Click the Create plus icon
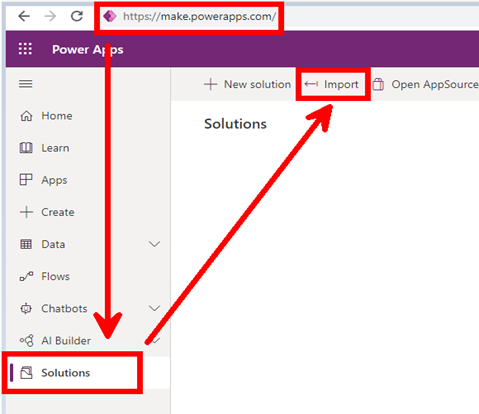Viewport: 479px width, 414px height. pos(26,212)
